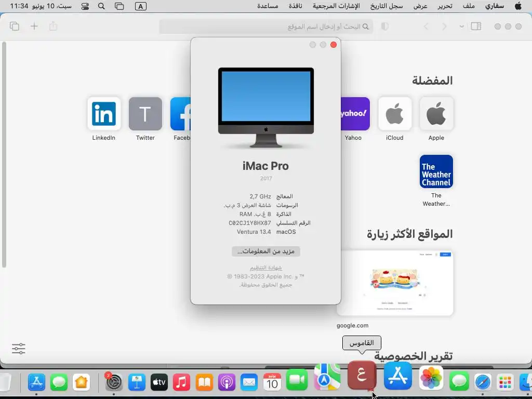Open the Dictionary (القاموس) Dock icon

click(x=362, y=376)
